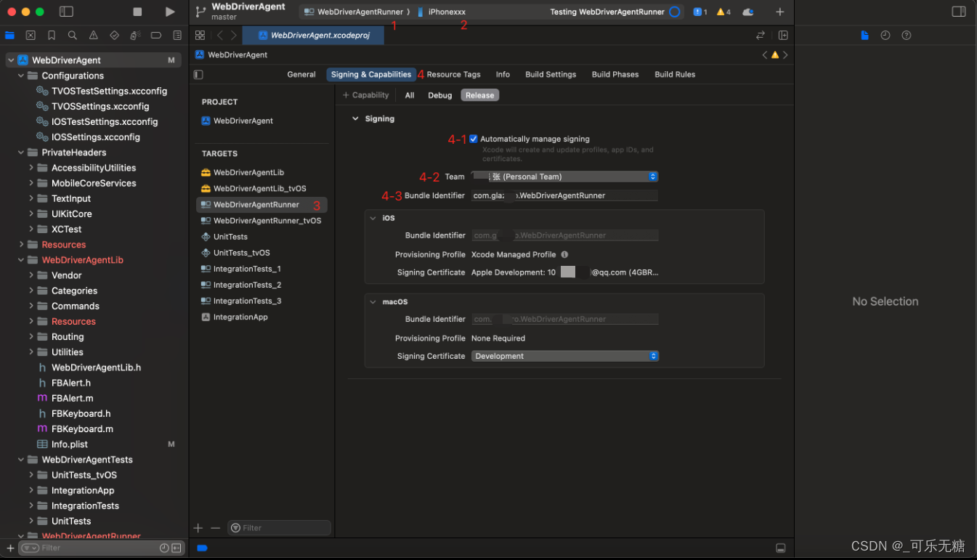Open the library with the plus icon
The height and width of the screenshot is (560, 977).
tap(779, 12)
